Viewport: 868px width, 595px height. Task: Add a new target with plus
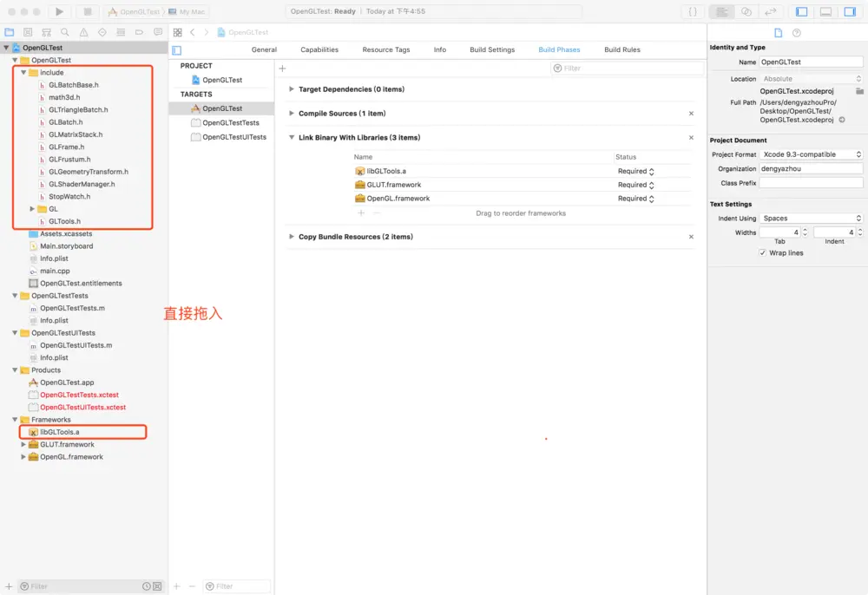[x=176, y=586]
